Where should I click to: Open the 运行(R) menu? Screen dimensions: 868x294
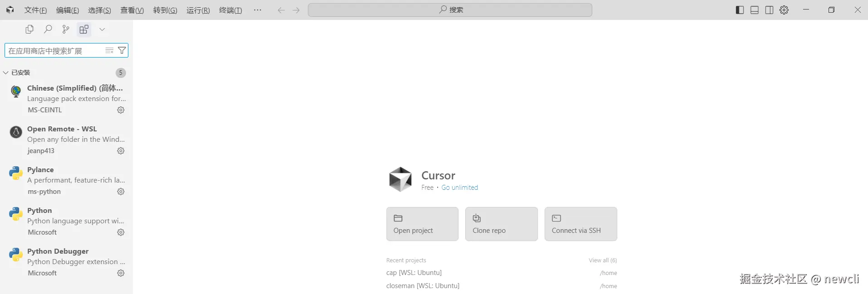click(198, 10)
